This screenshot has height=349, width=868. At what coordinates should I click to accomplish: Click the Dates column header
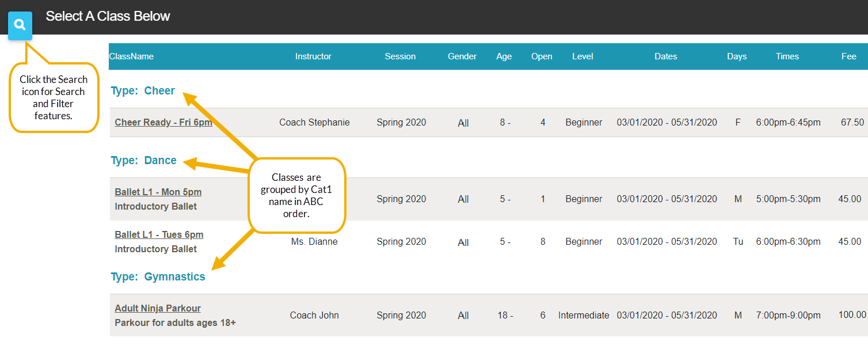point(665,56)
